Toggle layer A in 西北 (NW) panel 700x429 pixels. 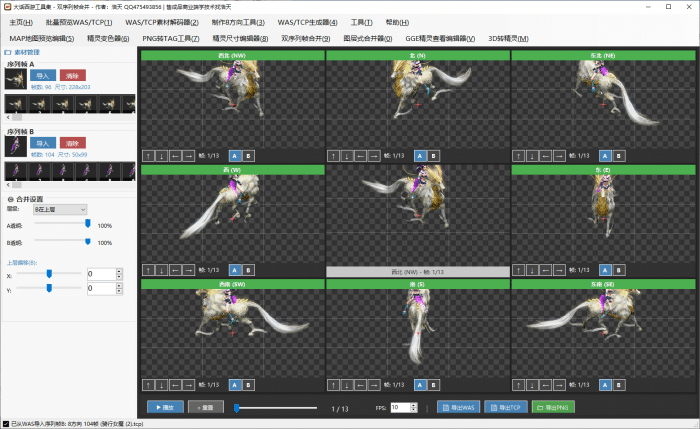[235, 156]
